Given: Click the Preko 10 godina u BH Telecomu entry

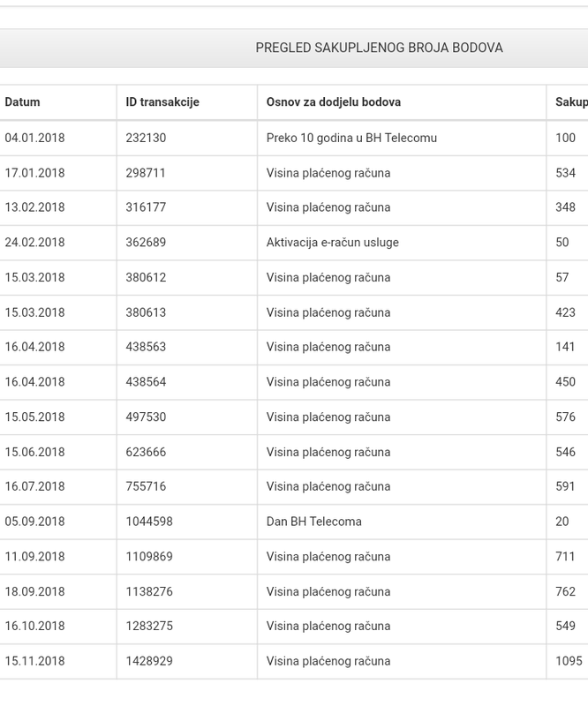Looking at the screenshot, I should (x=351, y=138).
